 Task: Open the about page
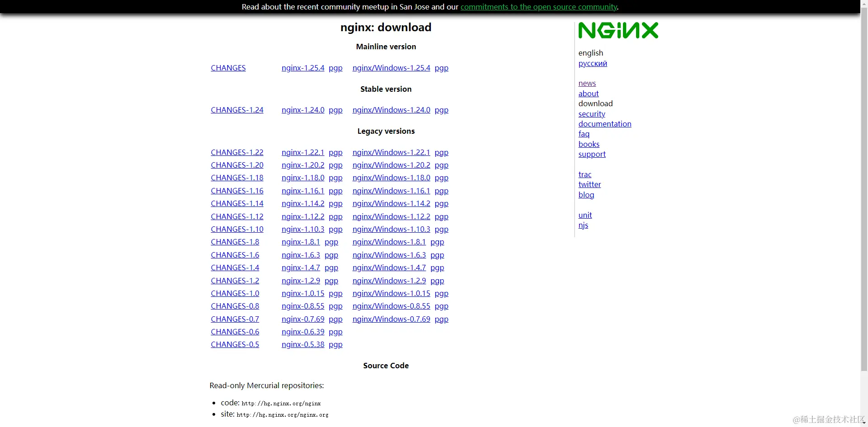(589, 94)
